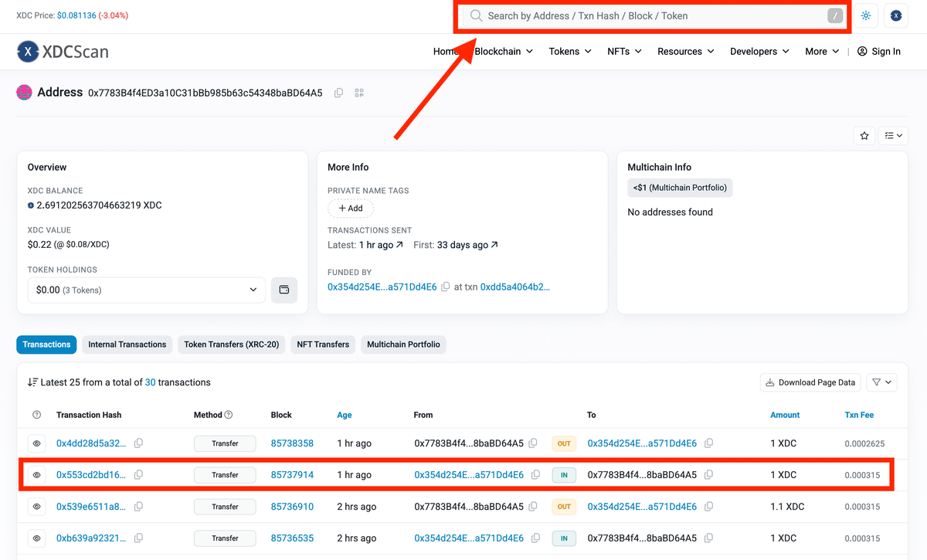Screen dimensions: 927x560
Task: Click the XDCScan logo
Action: (x=62, y=52)
